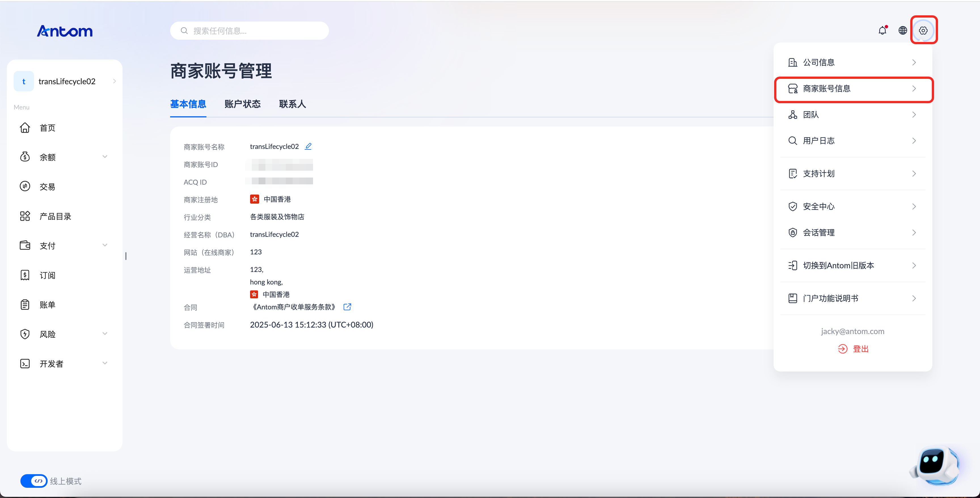Click the 账单 bill icon
980x498 pixels.
pos(25,305)
